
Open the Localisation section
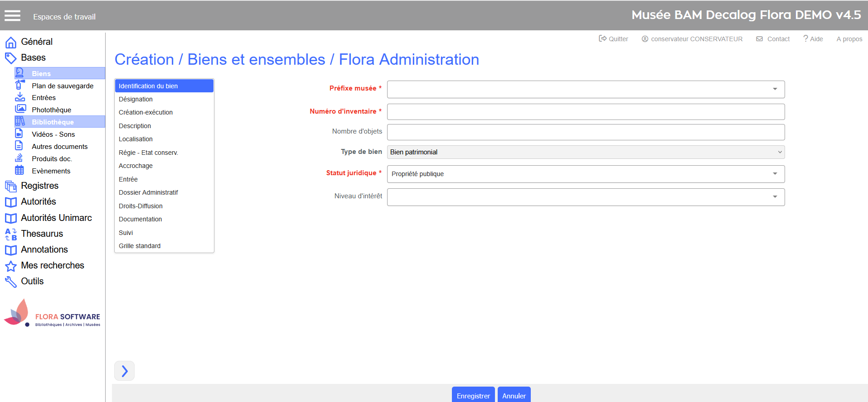(136, 139)
